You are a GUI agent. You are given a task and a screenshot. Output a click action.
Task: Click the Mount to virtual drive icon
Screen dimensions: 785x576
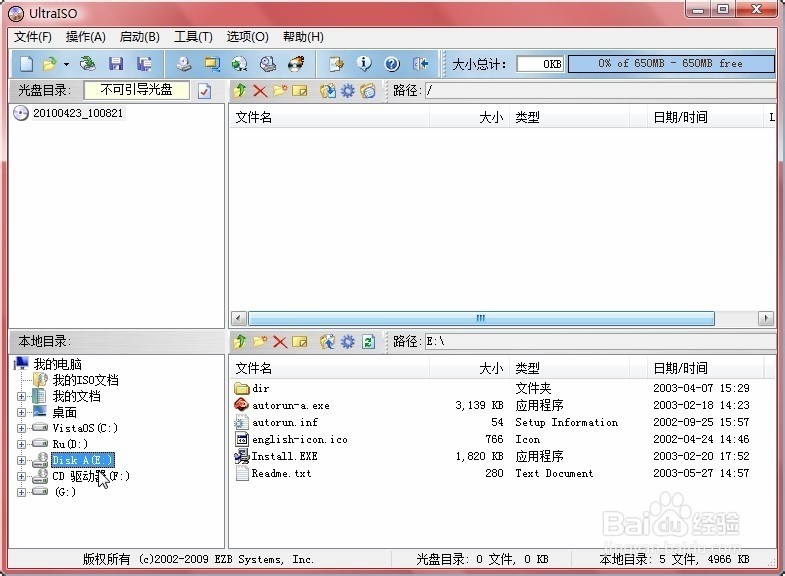268,64
